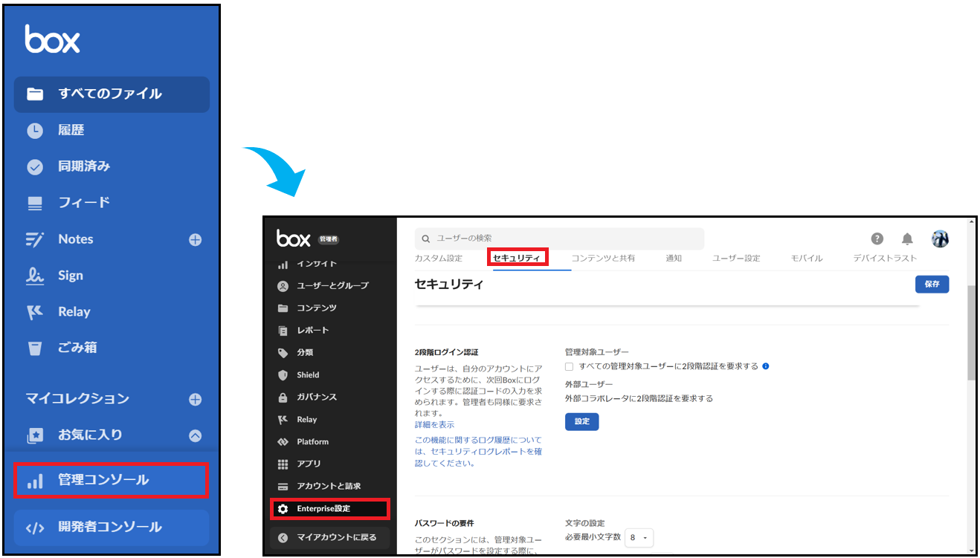Go back via マイアカウントに戻る
980x558 pixels.
point(329,537)
